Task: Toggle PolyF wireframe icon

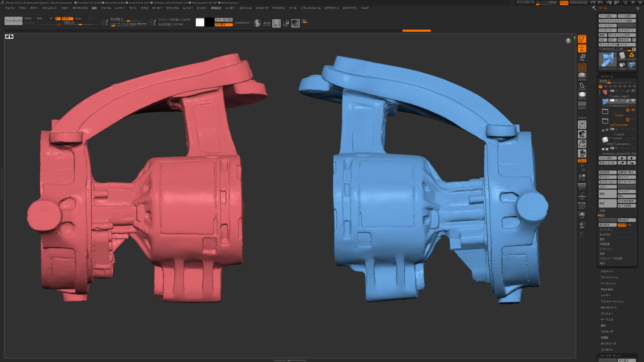Action: (582, 206)
